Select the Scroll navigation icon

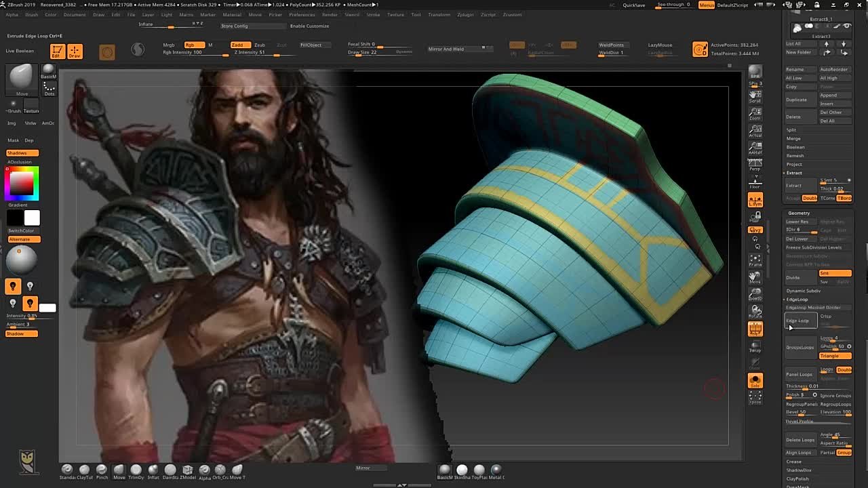[755, 97]
